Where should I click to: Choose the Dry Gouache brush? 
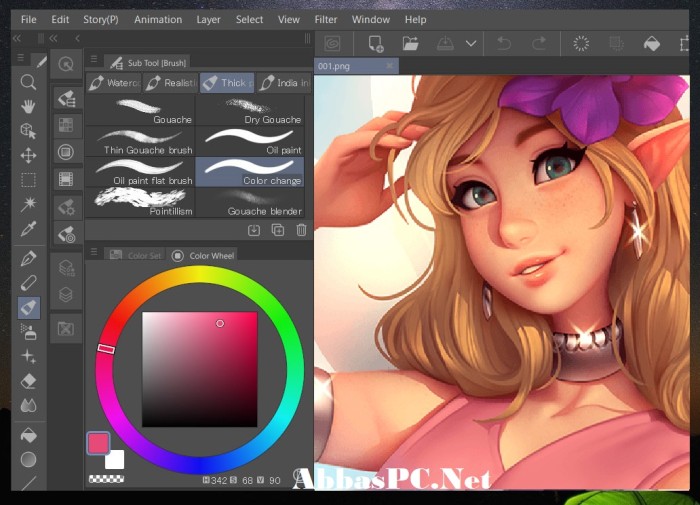click(x=250, y=111)
